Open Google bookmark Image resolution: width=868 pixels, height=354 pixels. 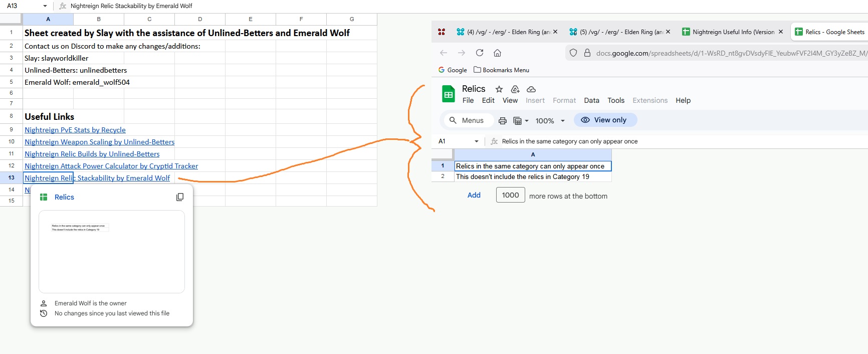[x=453, y=70]
